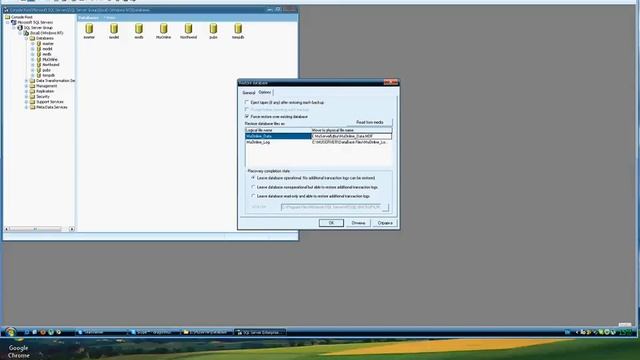Click the Microsoft SQL Servers node icon
Screen dimensions: 640x360
[x=14, y=22]
